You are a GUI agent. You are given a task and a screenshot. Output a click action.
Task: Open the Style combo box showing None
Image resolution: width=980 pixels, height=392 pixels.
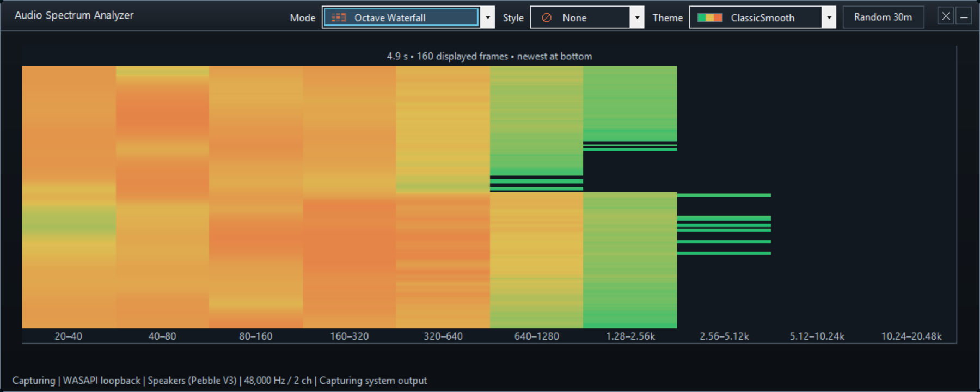pos(587,17)
